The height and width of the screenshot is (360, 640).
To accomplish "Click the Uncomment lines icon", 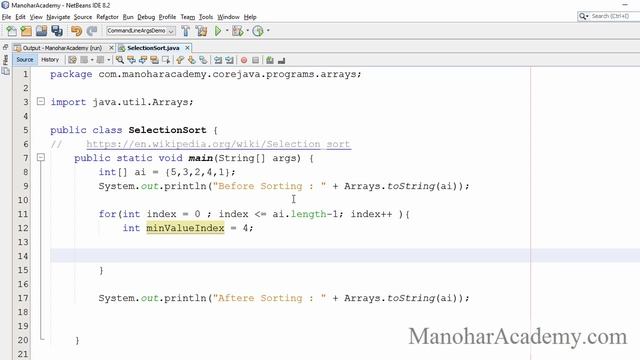I will click(x=281, y=60).
